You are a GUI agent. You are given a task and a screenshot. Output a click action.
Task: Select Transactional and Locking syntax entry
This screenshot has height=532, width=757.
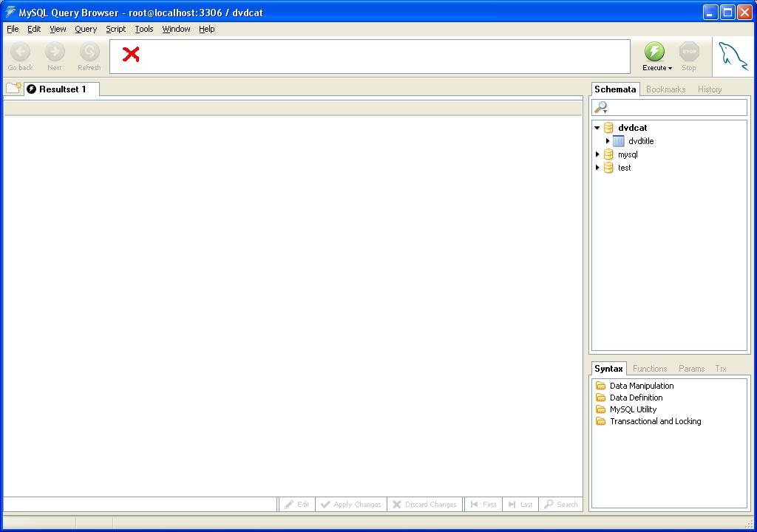point(655,421)
